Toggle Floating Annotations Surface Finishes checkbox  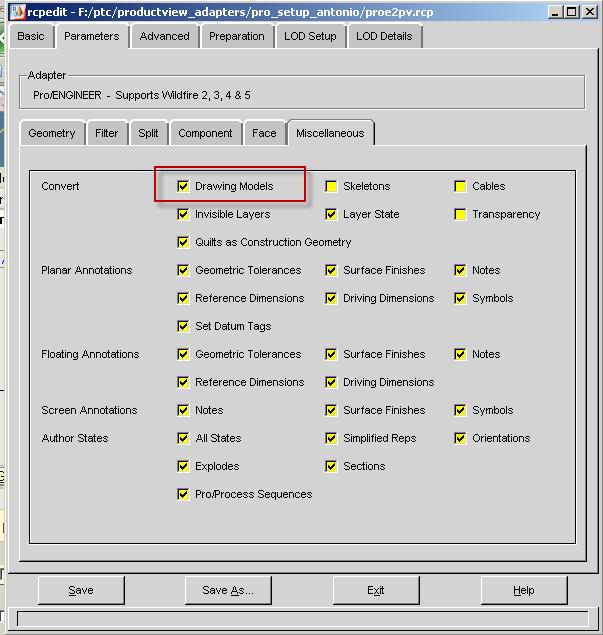[x=331, y=354]
